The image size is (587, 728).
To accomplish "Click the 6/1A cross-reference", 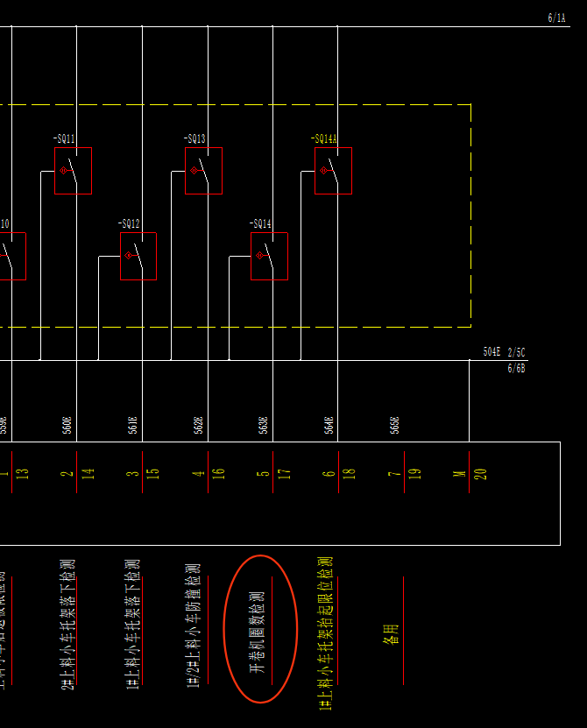I will click(x=557, y=18).
